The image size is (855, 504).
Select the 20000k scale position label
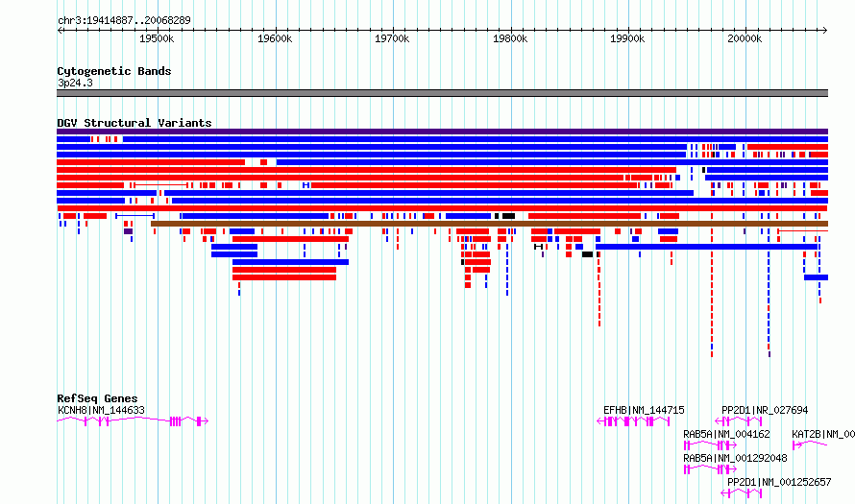[x=745, y=38]
